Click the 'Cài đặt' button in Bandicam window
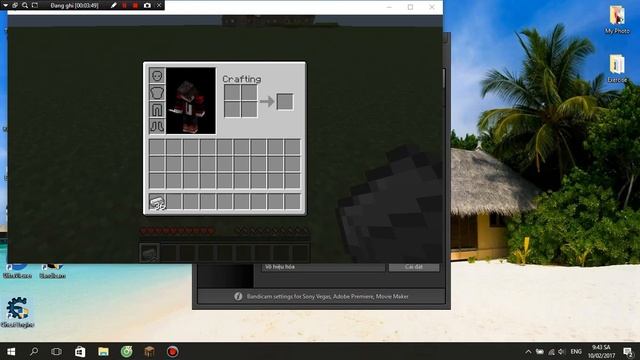Screen dimensions: 640x360 click(414, 267)
